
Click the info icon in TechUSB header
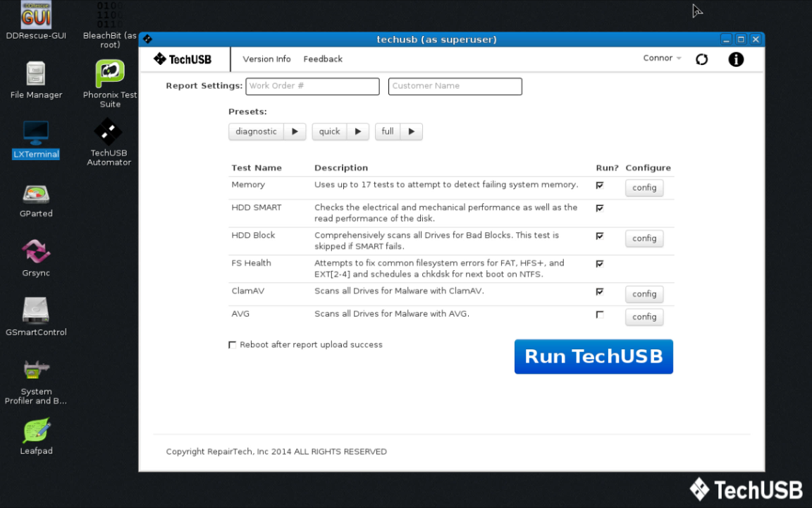[x=736, y=59]
